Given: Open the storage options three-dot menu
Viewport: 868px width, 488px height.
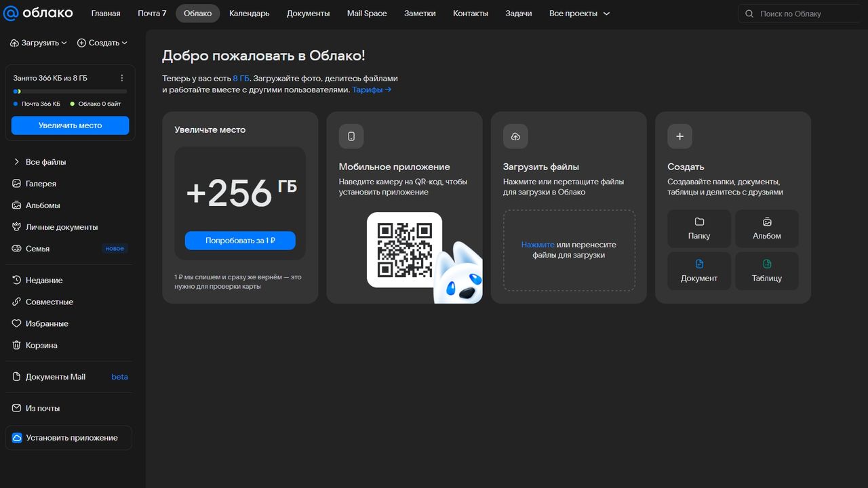Looking at the screenshot, I should [x=122, y=78].
